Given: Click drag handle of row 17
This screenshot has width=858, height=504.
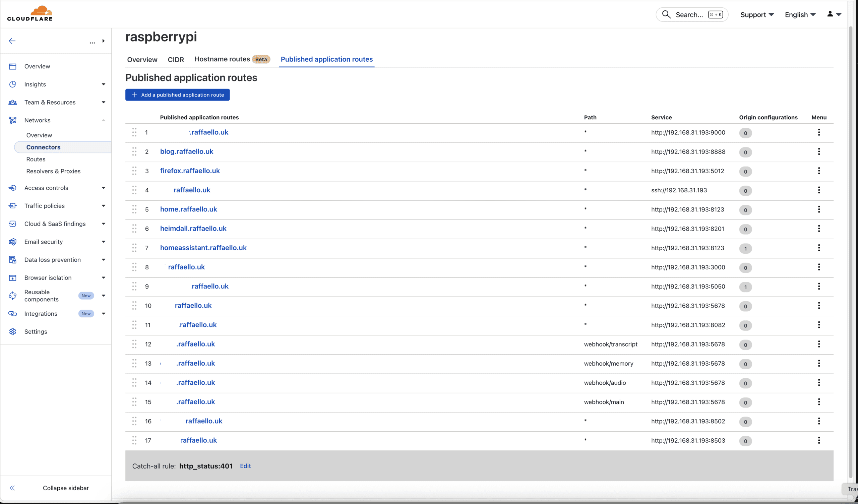Looking at the screenshot, I should [134, 440].
